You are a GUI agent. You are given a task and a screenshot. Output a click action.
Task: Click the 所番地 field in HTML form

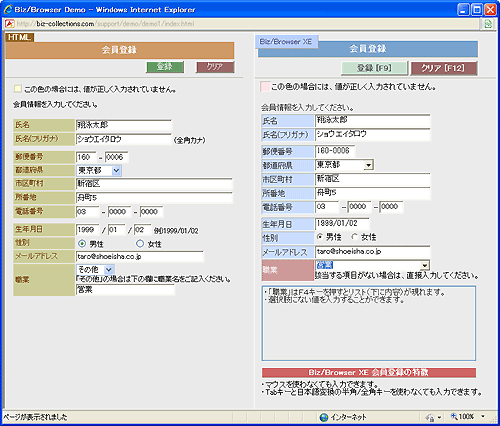click(154, 198)
